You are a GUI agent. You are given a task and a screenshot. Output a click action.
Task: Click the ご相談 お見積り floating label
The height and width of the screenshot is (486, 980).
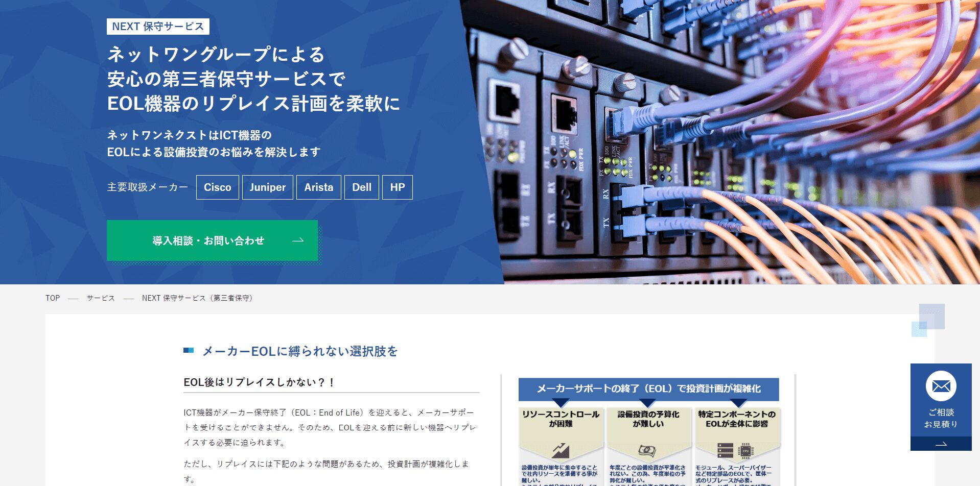(941, 418)
